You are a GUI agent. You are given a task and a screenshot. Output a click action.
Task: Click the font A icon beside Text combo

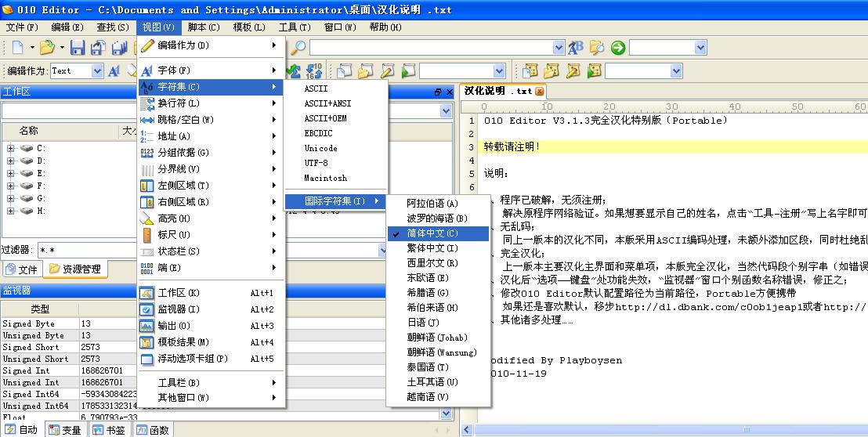pyautogui.click(x=114, y=70)
